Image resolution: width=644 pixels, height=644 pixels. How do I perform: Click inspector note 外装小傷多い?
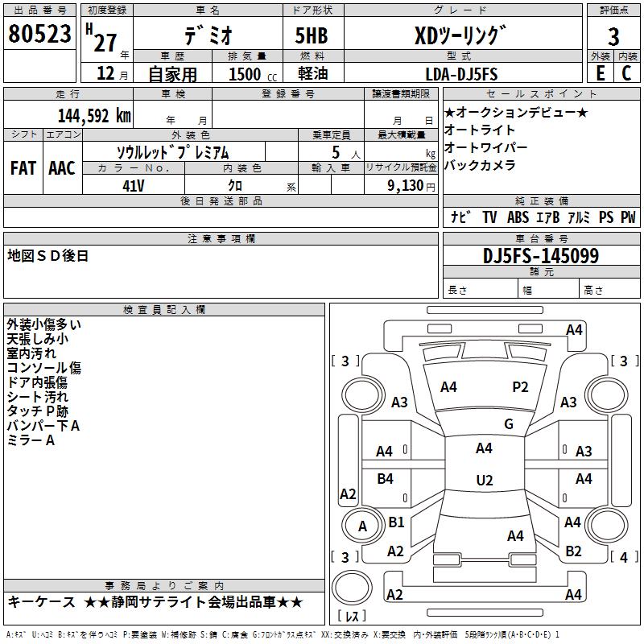coord(44,324)
